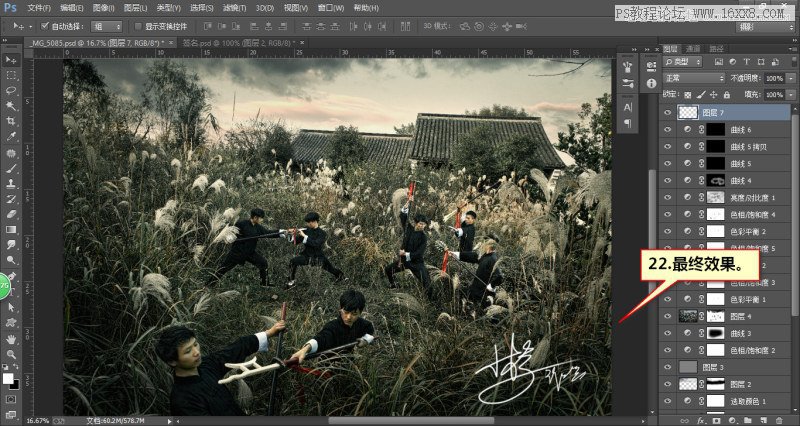The height and width of the screenshot is (426, 800).
Task: Click the add layer style fx icon
Action: [701, 421]
